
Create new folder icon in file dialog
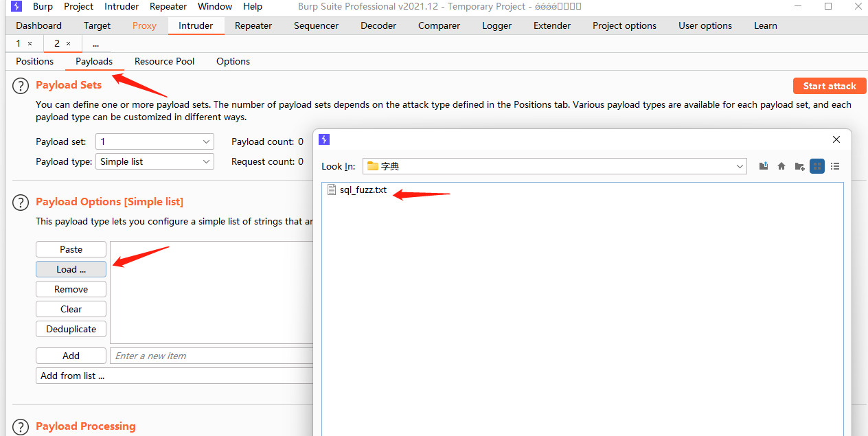(799, 166)
